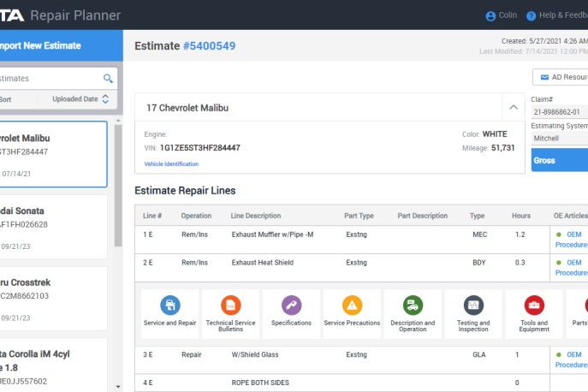Viewport: 588px width, 392px height.
Task: Open Service Precautions warning icon
Action: 352,306
